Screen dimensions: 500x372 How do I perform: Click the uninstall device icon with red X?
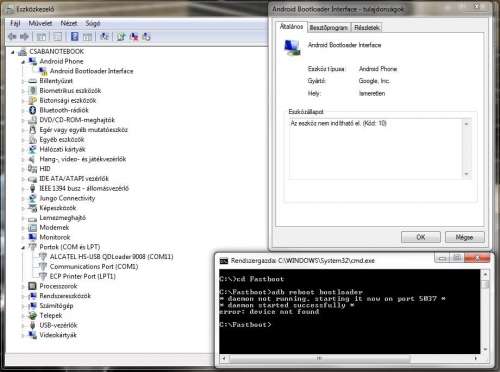tap(134, 37)
